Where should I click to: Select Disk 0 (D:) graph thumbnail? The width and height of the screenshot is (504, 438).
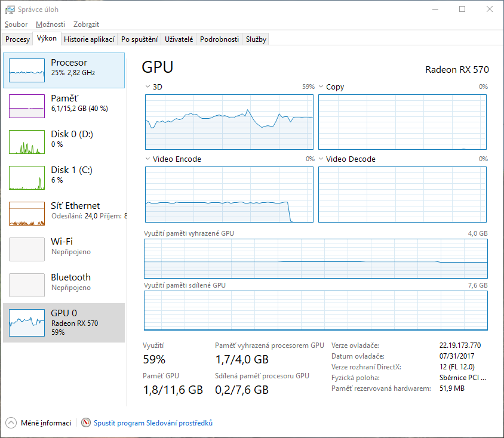coord(27,142)
